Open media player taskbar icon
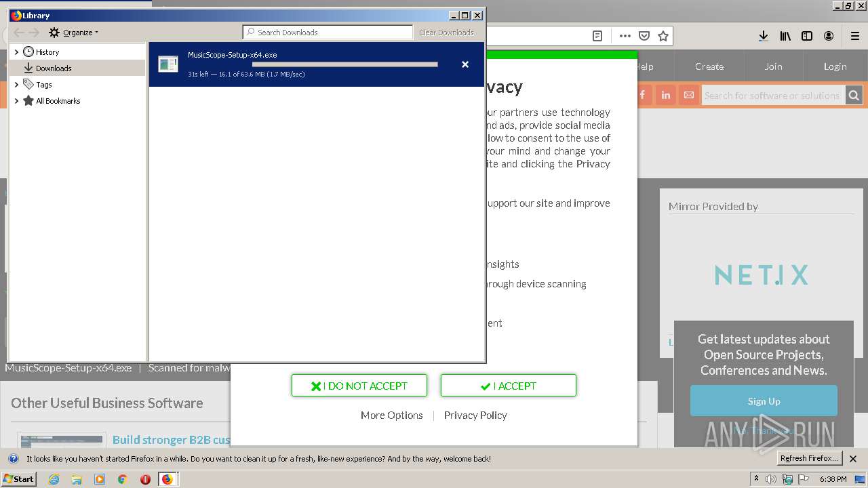868x488 pixels. tap(100, 479)
